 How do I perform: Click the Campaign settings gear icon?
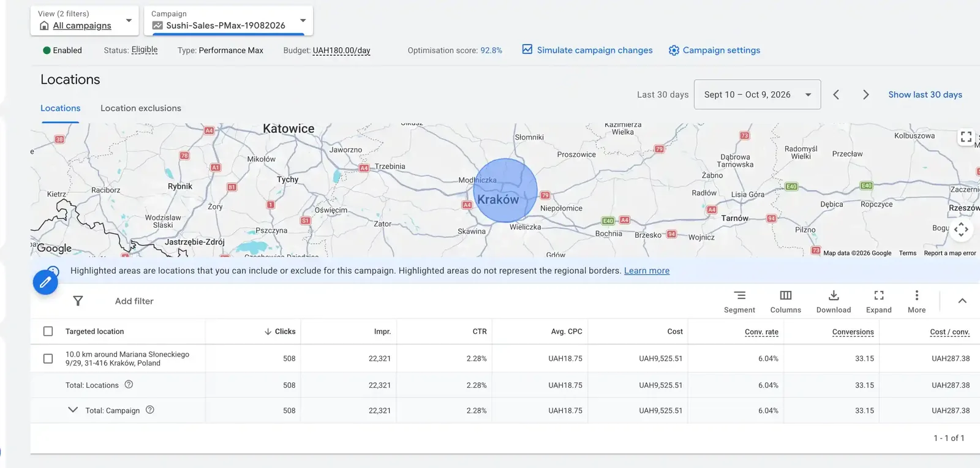[674, 50]
